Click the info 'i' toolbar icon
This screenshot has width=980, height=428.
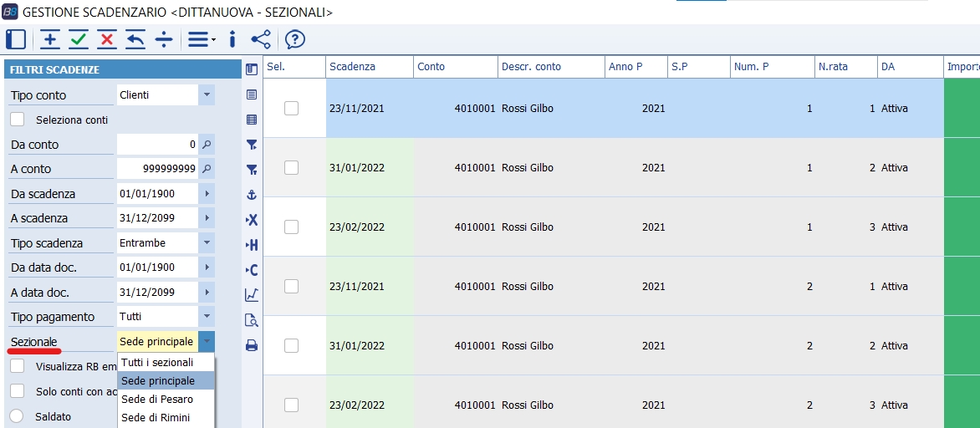[232, 39]
